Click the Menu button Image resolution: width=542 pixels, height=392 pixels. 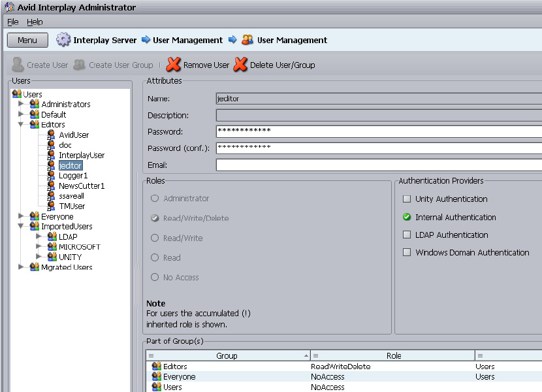pos(27,40)
